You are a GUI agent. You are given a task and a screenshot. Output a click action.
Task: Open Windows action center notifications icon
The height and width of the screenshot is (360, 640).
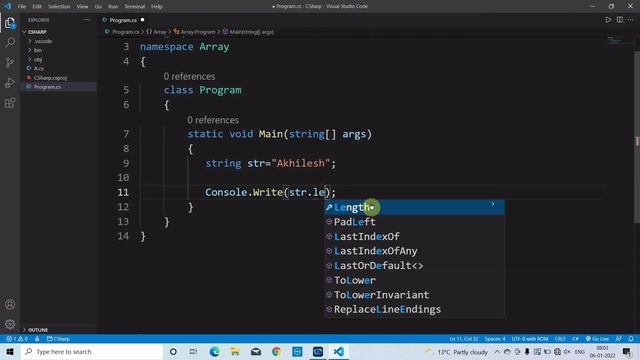point(627,351)
